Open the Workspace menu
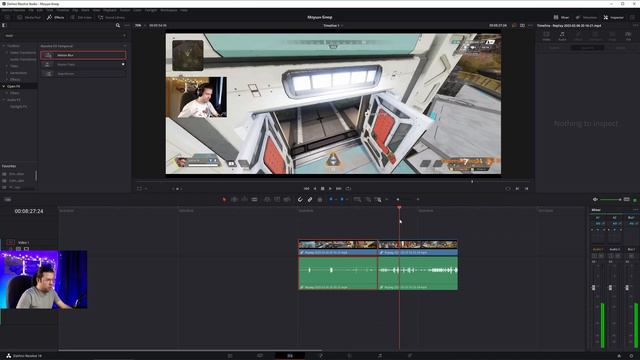Screen dimensions: 640x360 pos(169,10)
